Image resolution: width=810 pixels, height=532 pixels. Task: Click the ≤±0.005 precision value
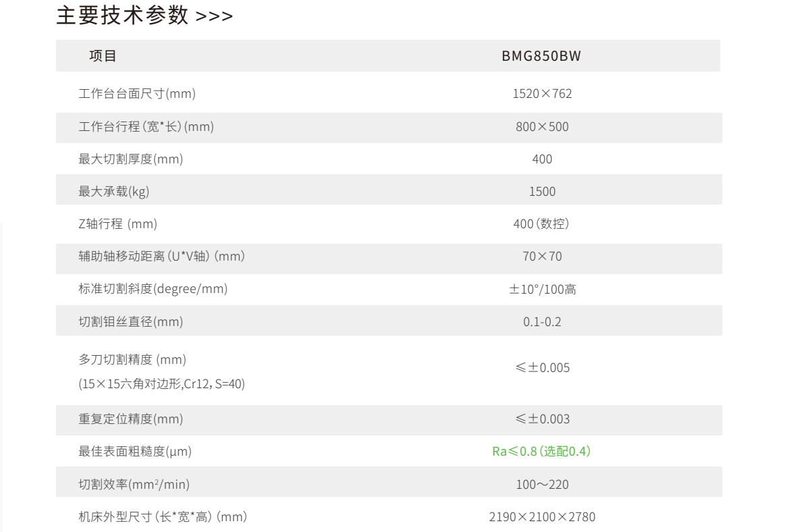coord(542,369)
